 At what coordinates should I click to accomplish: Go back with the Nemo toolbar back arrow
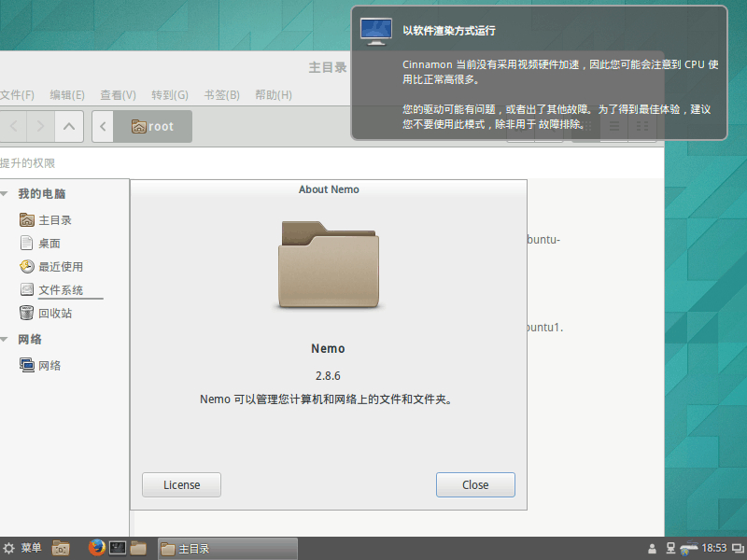click(14, 126)
